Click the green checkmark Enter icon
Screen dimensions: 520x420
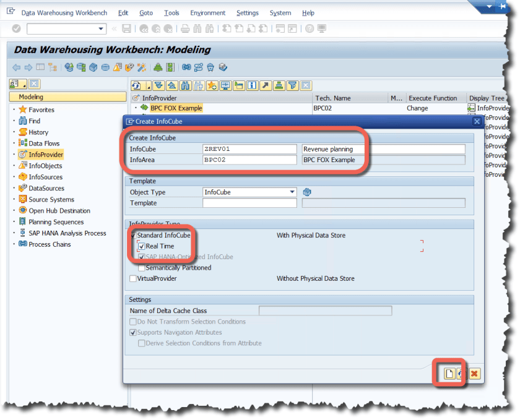[16, 28]
